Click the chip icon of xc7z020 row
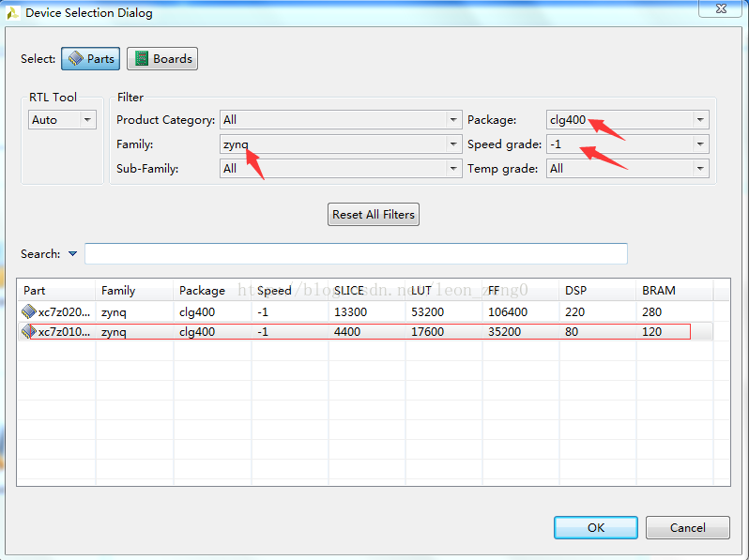 pyautogui.click(x=29, y=311)
